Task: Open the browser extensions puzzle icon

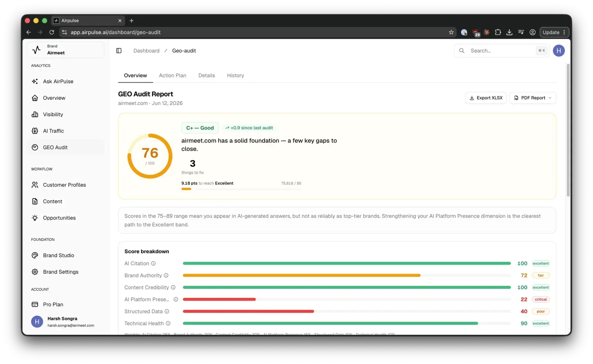Action: (x=498, y=32)
